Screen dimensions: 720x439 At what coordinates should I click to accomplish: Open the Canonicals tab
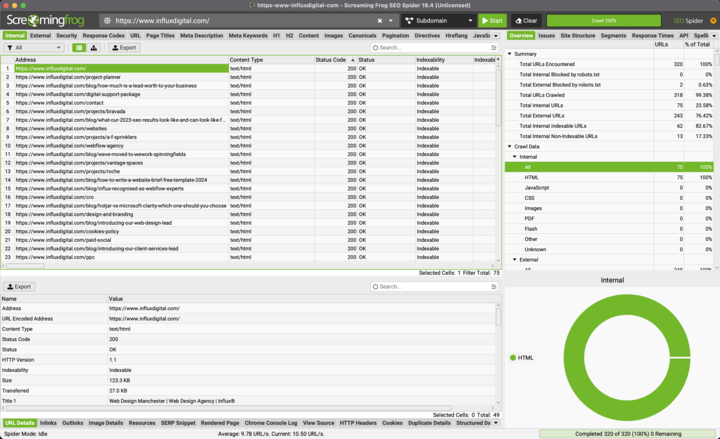click(362, 35)
